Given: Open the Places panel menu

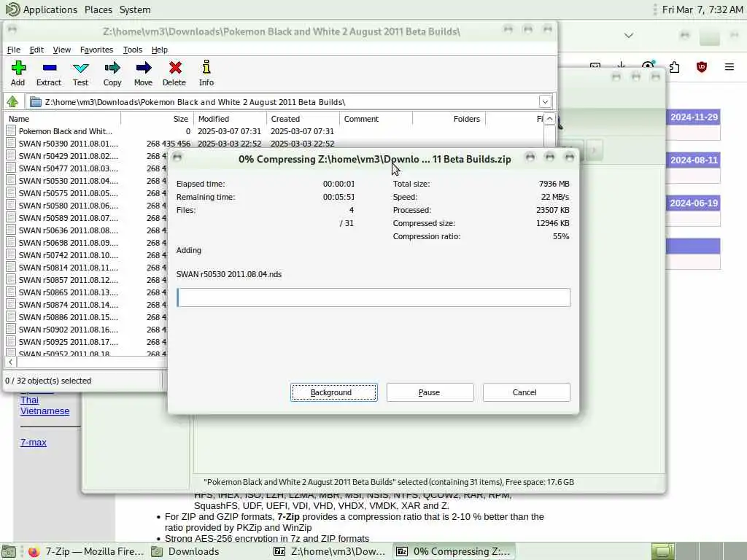Looking at the screenshot, I should click(x=98, y=9).
